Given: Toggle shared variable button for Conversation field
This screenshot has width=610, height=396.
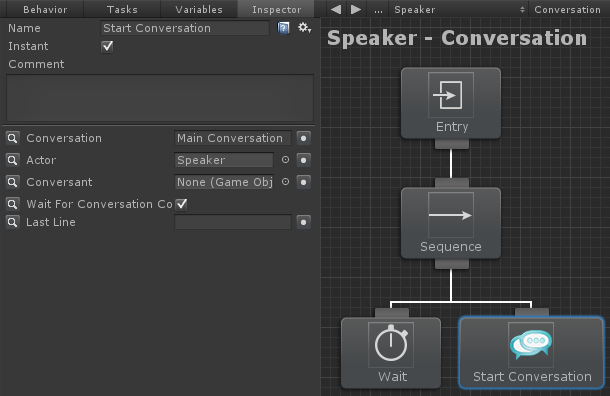Looking at the screenshot, I should 303,138.
